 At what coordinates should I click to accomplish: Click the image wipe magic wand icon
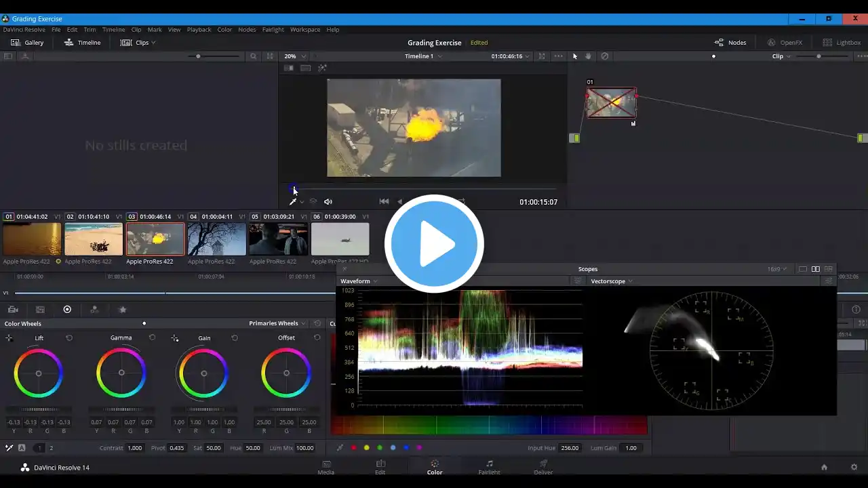click(322, 68)
